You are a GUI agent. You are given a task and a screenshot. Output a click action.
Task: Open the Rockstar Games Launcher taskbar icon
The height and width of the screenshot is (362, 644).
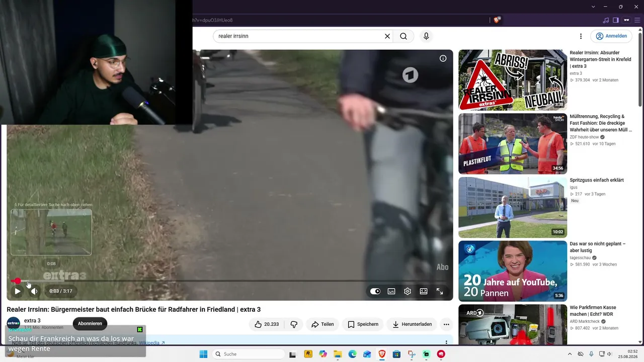pos(308,354)
